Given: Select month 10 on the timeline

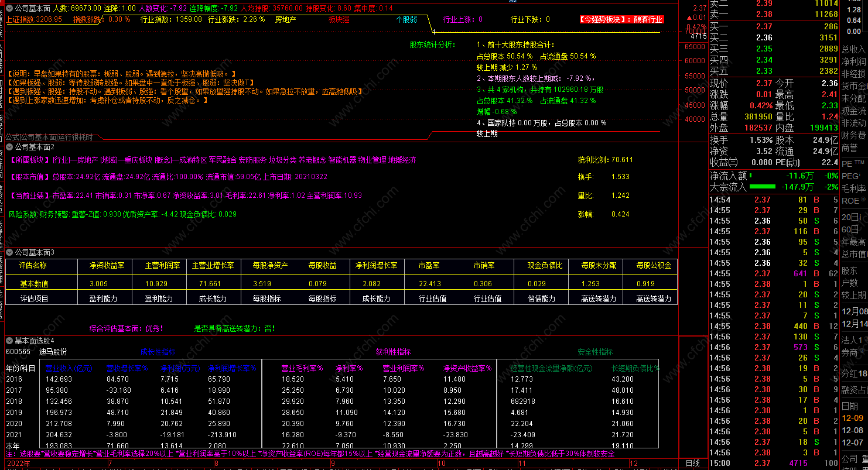Looking at the screenshot, I should [441, 464].
